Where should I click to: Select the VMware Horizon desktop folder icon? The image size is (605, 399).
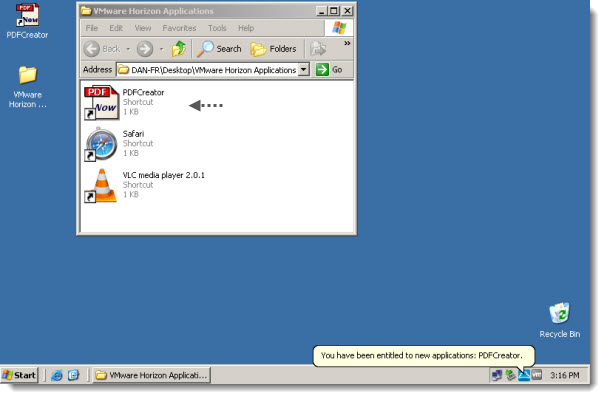27,75
